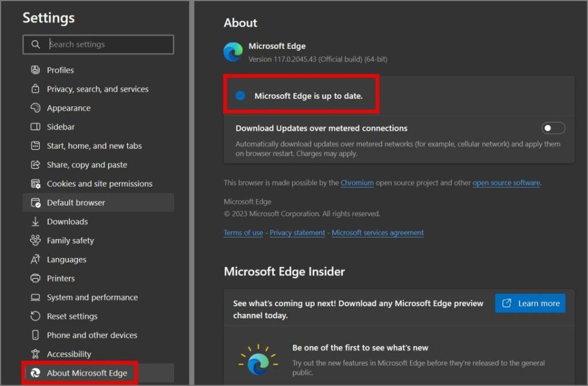This screenshot has width=588, height=386.
Task: Open Downloads settings
Action: point(98,221)
